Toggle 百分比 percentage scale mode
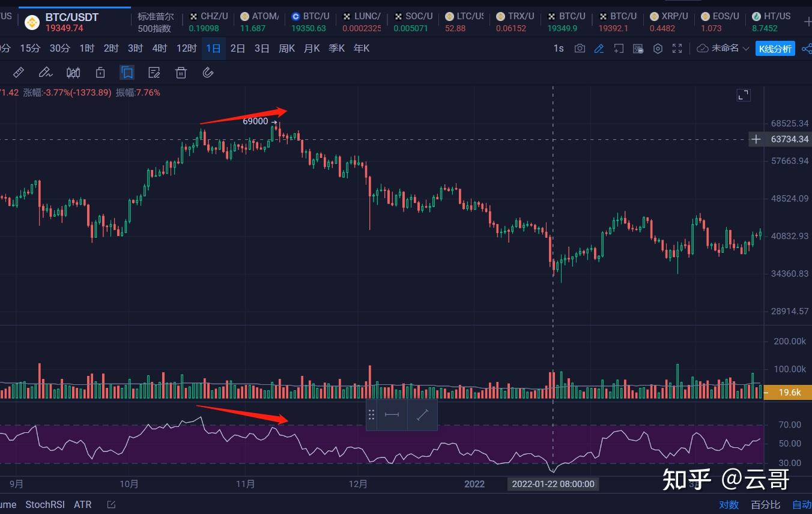Image resolution: width=812 pixels, height=514 pixels. point(765,504)
